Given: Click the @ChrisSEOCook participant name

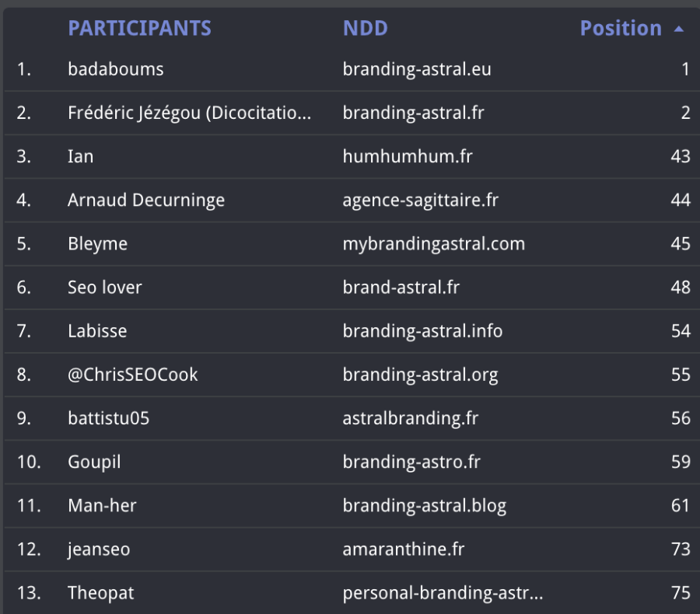Looking at the screenshot, I should [132, 375].
